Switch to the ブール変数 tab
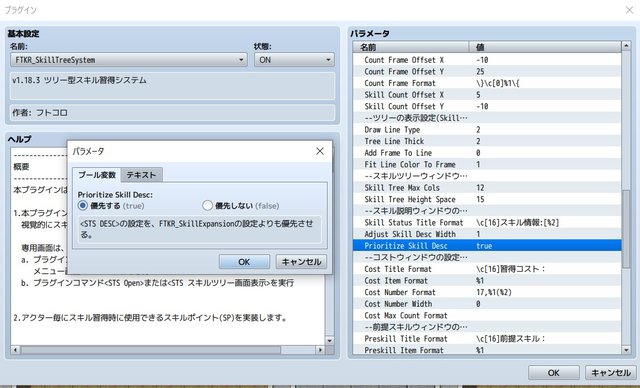This screenshot has height=388, width=640. (x=97, y=175)
